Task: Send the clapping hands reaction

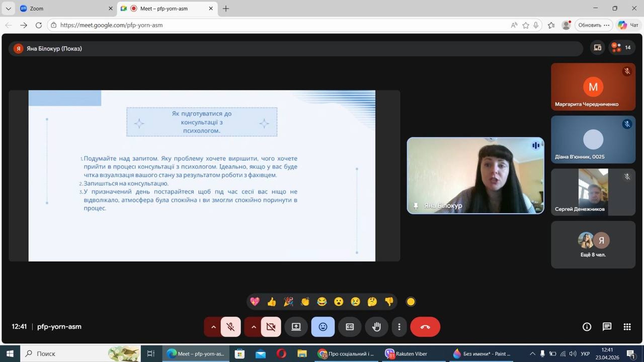Action: point(305,302)
